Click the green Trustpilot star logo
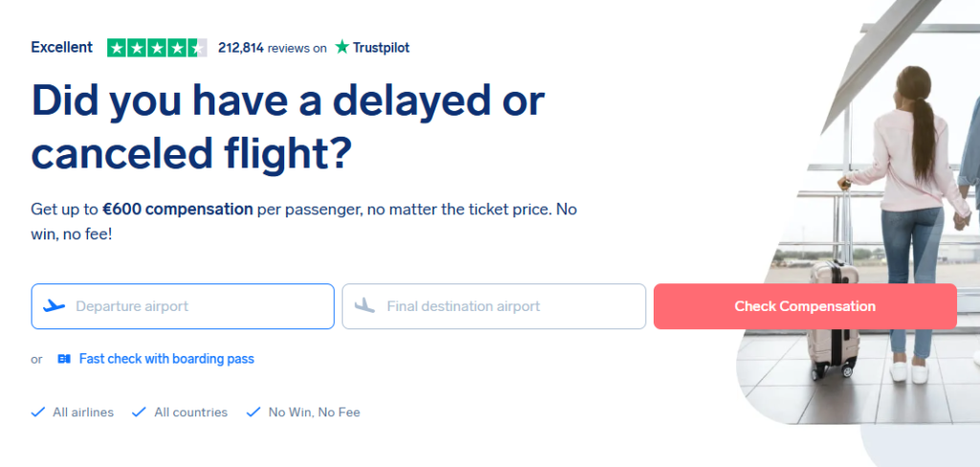980x467 pixels. 342,47
